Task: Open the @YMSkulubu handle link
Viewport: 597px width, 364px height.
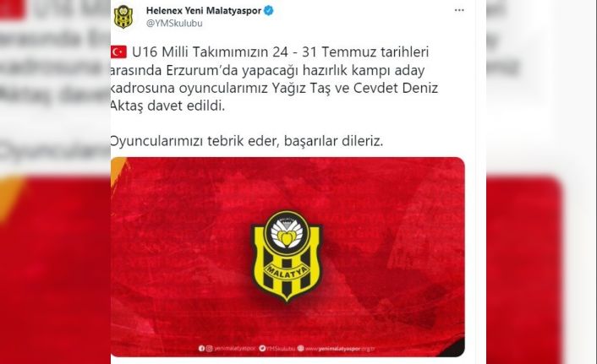Action: pyautogui.click(x=174, y=23)
